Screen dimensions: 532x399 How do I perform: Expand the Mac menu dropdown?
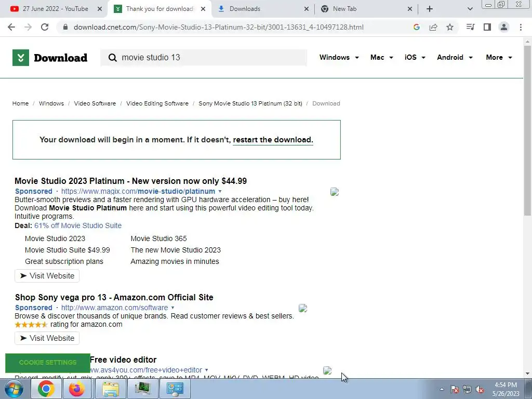pos(382,57)
